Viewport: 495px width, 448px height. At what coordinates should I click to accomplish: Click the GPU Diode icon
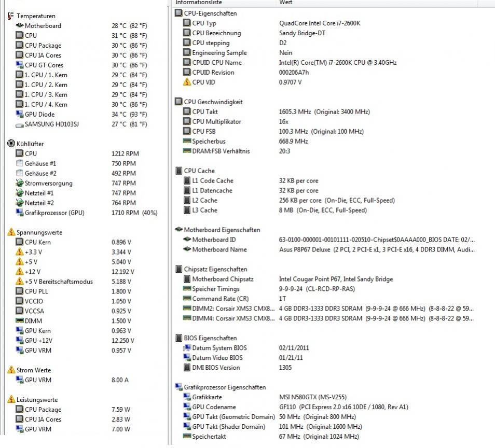pyautogui.click(x=20, y=114)
